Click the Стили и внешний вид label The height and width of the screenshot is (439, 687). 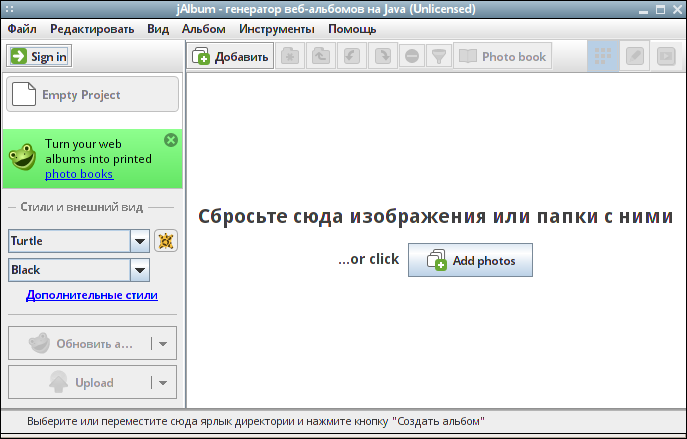(x=81, y=207)
